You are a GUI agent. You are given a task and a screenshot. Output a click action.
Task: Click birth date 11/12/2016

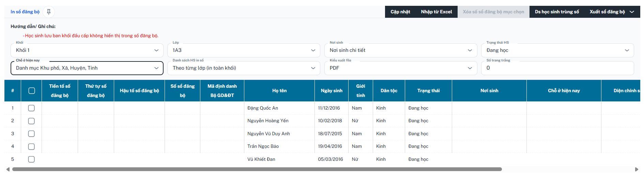click(x=329, y=108)
